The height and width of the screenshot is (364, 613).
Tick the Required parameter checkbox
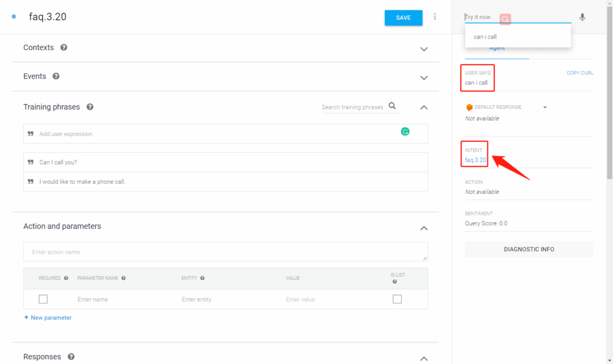coord(43,299)
